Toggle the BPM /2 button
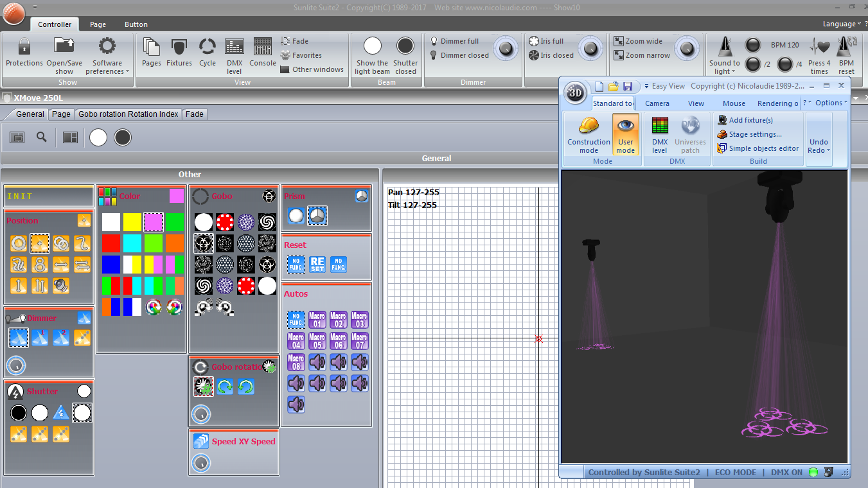This screenshot has height=488, width=868. pyautogui.click(x=752, y=64)
